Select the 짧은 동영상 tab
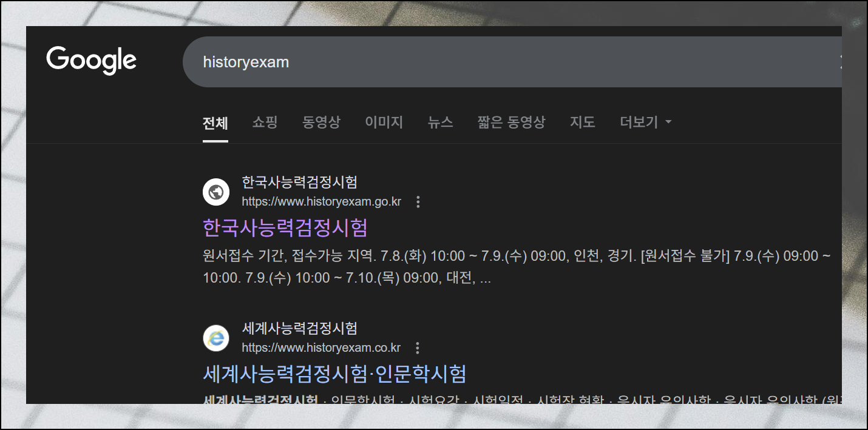 (511, 123)
